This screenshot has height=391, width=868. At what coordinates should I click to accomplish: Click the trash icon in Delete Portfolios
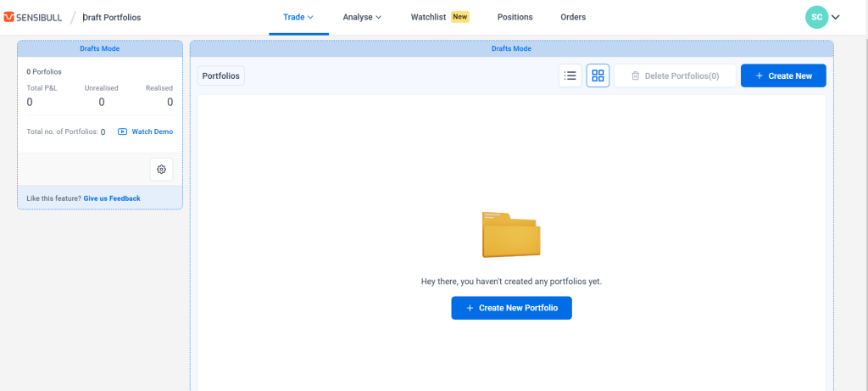click(x=635, y=75)
